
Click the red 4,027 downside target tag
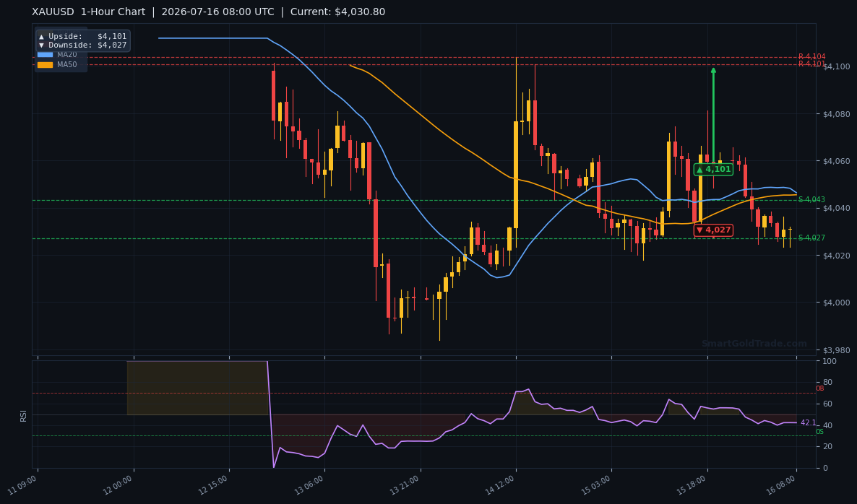click(x=713, y=230)
